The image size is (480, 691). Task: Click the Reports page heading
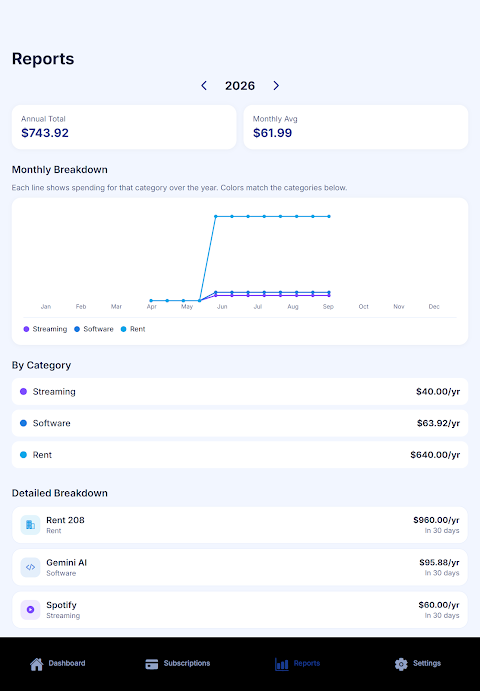pyautogui.click(x=43, y=59)
